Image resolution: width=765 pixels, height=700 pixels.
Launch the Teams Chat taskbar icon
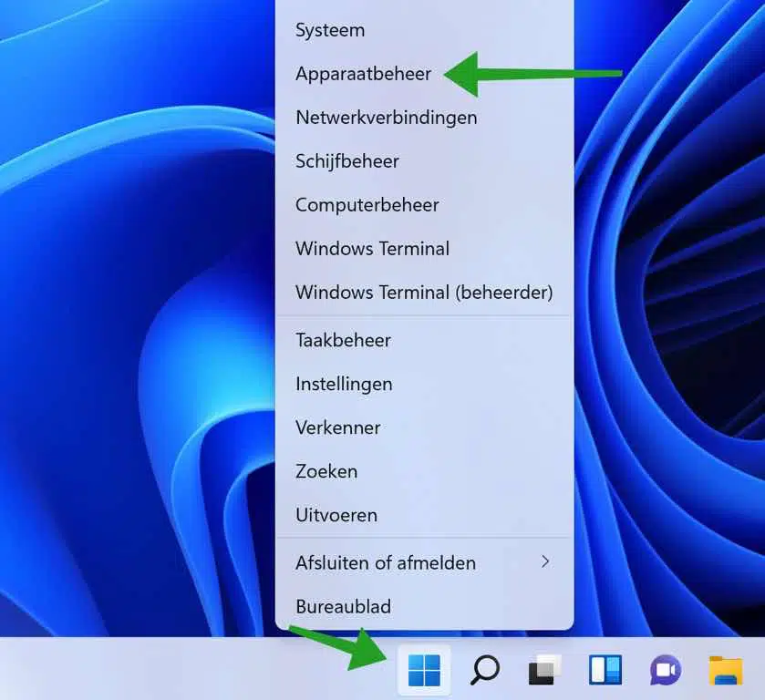(666, 670)
